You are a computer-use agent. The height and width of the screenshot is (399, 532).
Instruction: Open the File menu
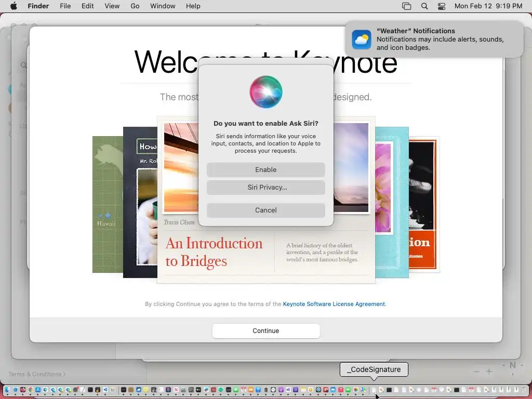[x=65, y=6]
